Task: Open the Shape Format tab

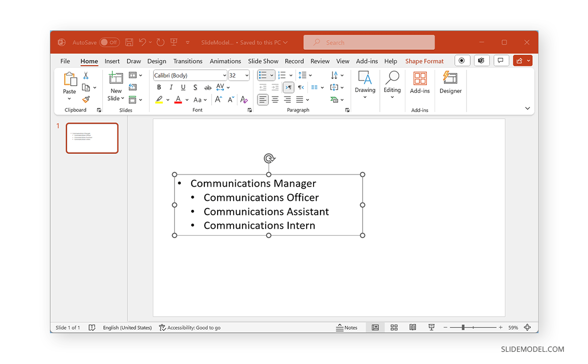Action: [x=424, y=61]
